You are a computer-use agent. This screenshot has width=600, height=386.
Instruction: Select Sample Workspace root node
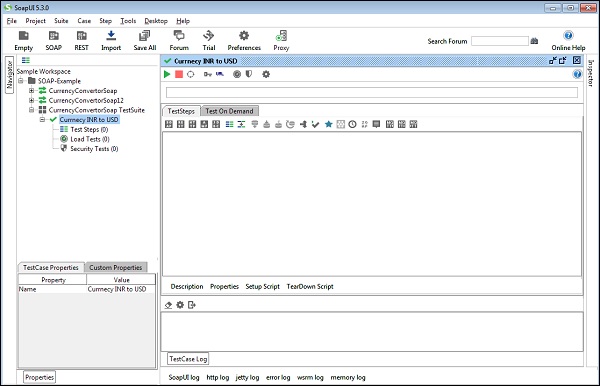44,71
